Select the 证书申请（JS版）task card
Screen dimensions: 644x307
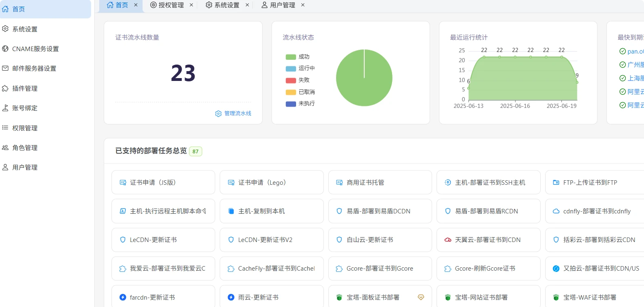point(163,182)
